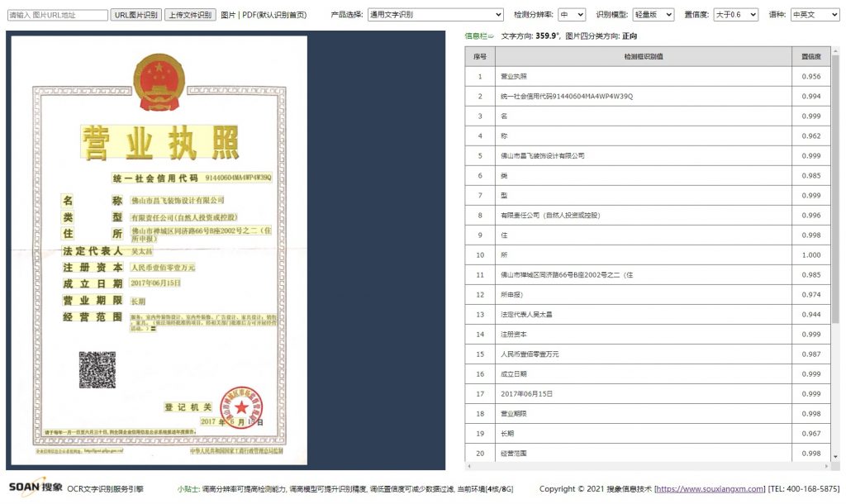Screen dimensions: 846x504
Task: Click the 置信度 column header
Action: (x=811, y=57)
